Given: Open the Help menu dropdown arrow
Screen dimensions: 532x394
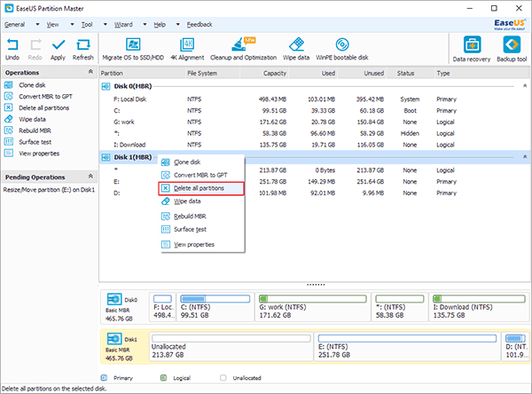Looking at the screenshot, I should [x=178, y=25].
